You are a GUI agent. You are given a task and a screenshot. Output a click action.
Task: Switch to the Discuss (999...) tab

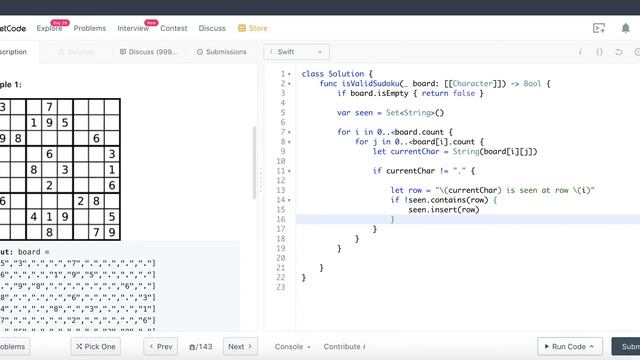(x=149, y=52)
